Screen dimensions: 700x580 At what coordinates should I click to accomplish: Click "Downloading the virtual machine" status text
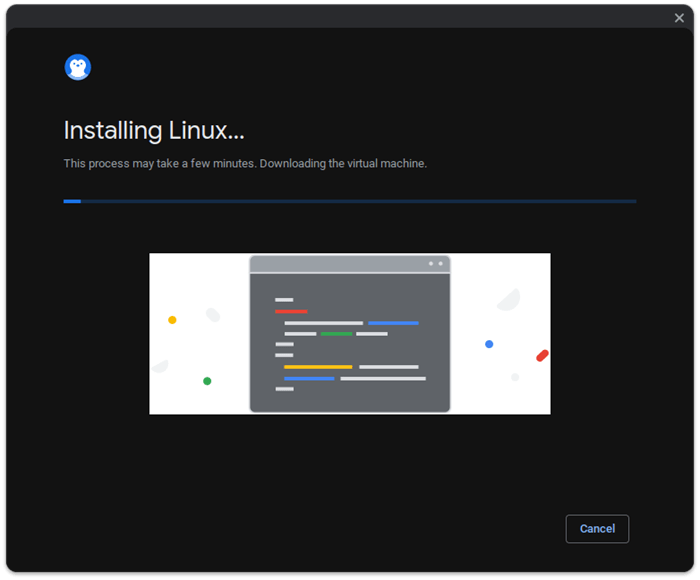(x=343, y=163)
